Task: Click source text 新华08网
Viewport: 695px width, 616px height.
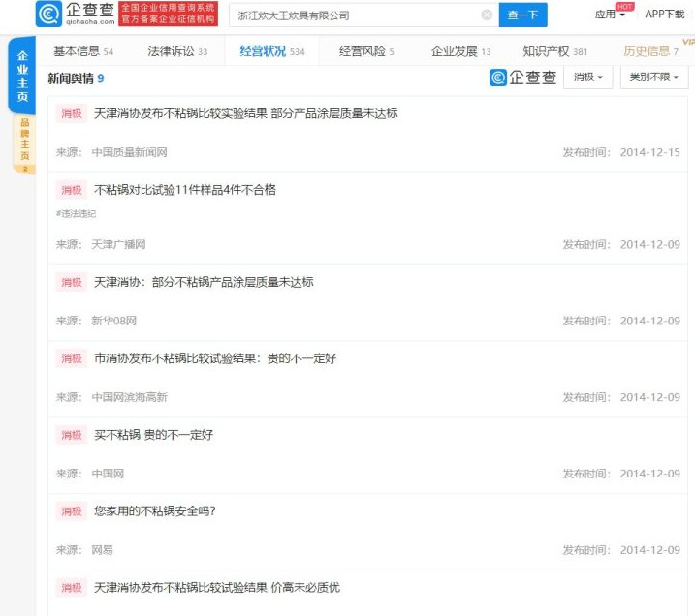Action: pos(114,321)
